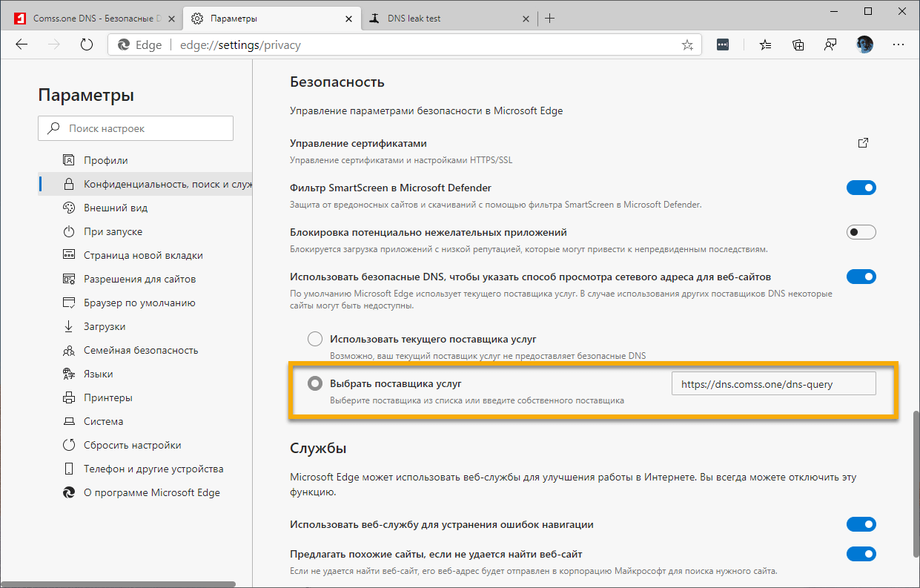Click the browser refresh icon

[87, 44]
